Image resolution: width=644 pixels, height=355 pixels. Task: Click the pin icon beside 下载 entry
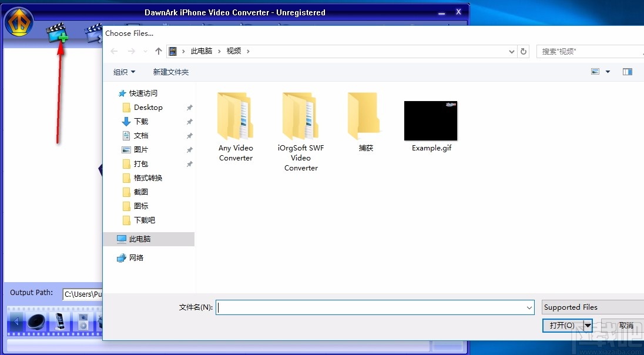point(189,122)
